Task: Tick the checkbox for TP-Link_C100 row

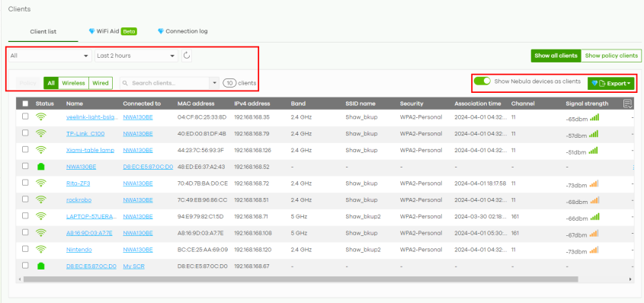Action: (x=25, y=133)
